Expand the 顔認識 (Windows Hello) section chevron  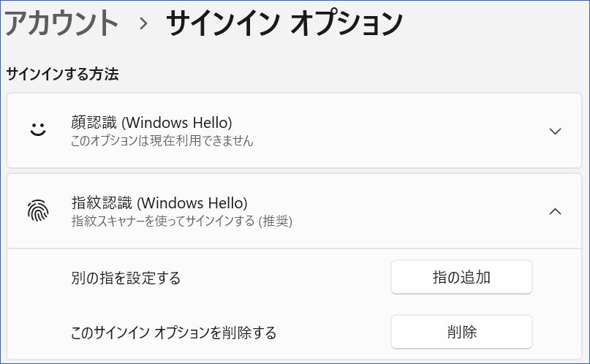tap(555, 132)
